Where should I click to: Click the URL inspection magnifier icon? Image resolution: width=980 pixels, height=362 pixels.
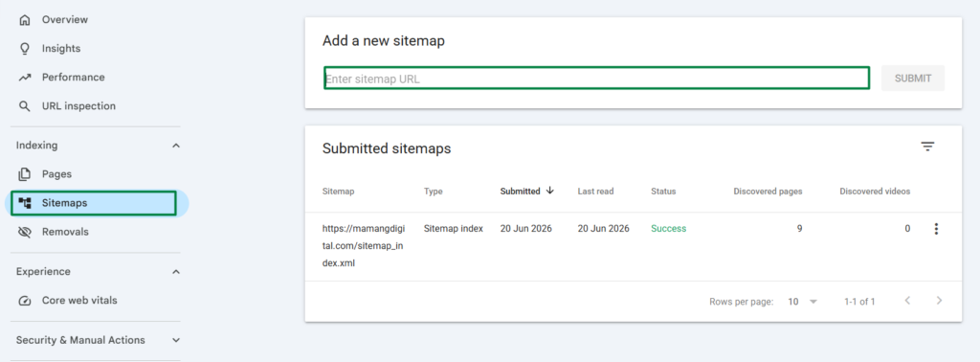[x=25, y=106]
